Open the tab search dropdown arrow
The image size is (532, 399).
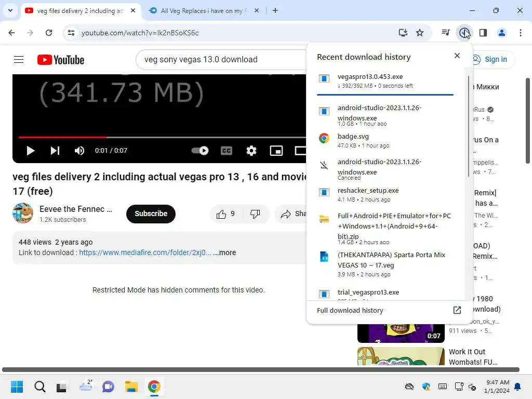click(x=10, y=10)
